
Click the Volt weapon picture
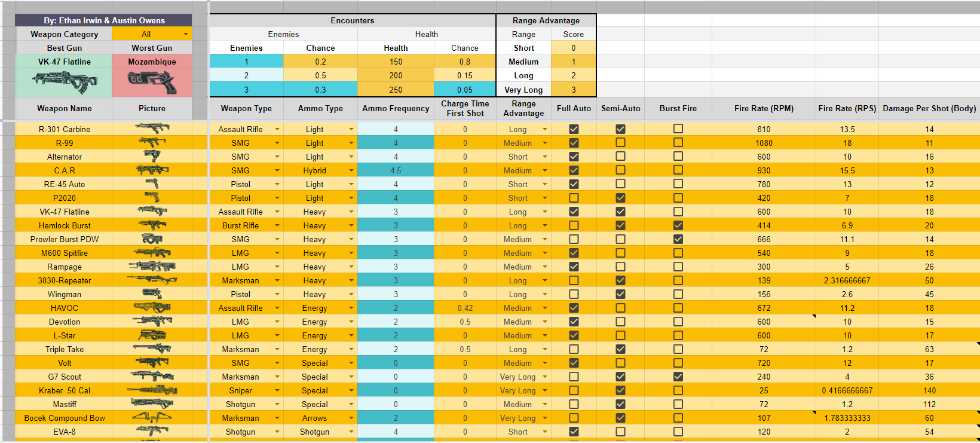point(152,362)
